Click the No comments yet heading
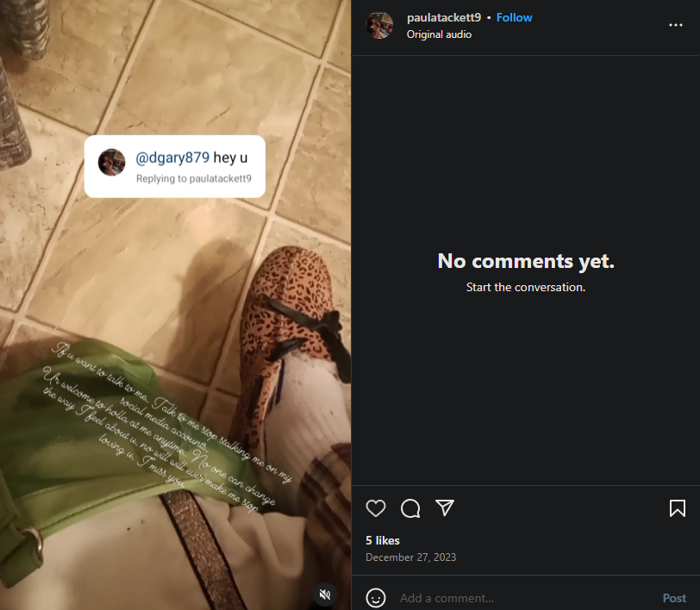Screen dimensions: 700x610 526,261
